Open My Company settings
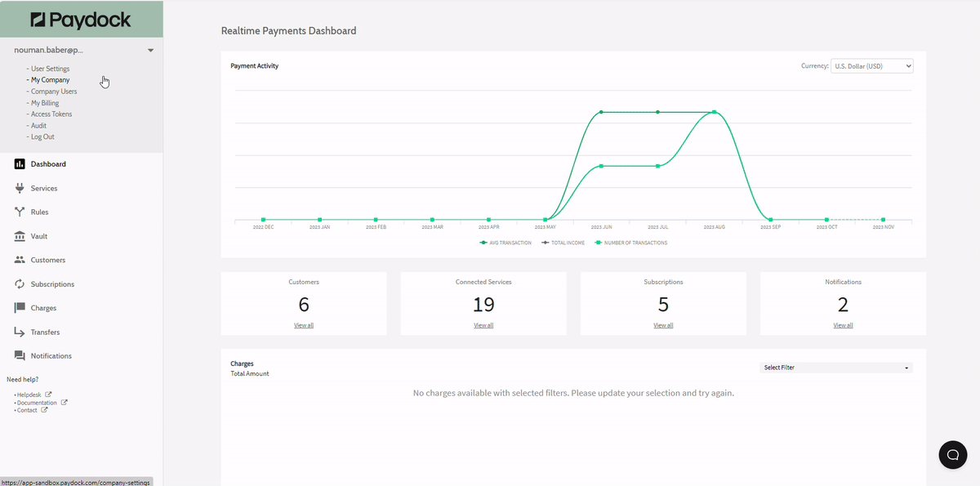This screenshot has width=980, height=486. pos(50,80)
